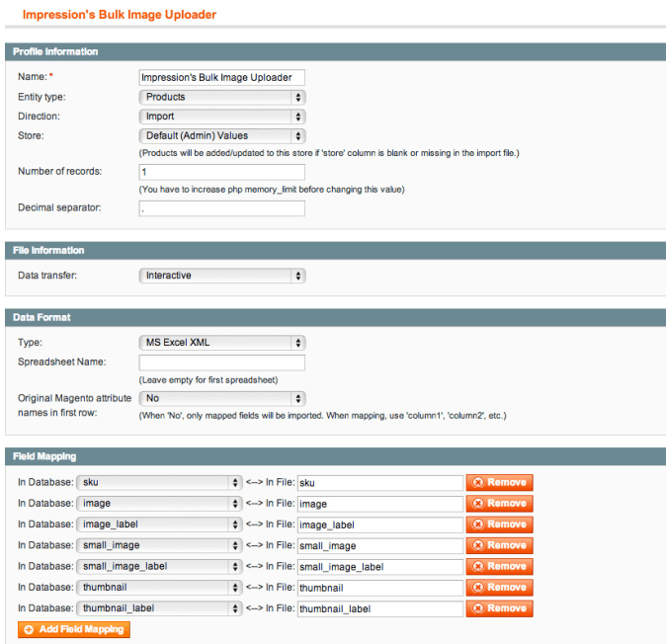Open the In Database thumbnail_label dropdown
This screenshot has height=644, width=666.
click(x=158, y=608)
